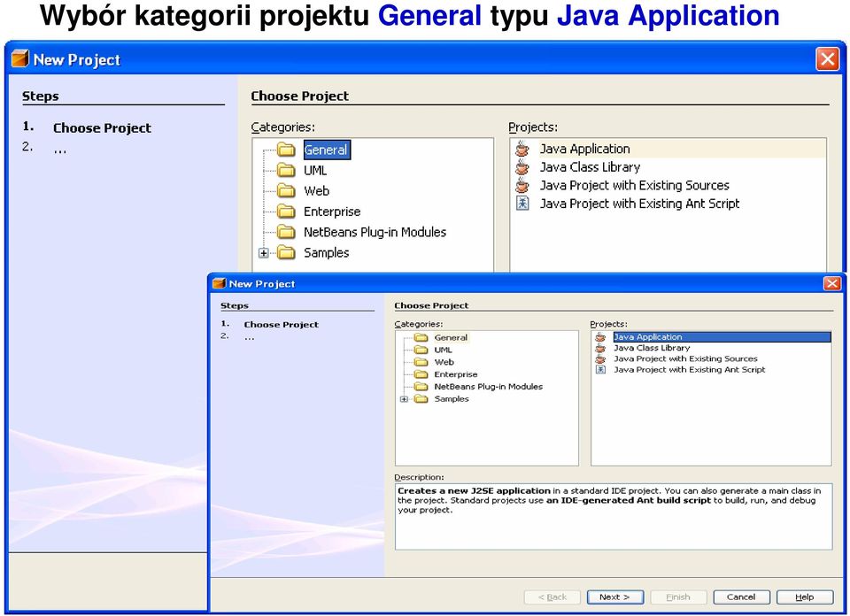Click 'Choose Project' step in back window
Image resolution: width=850 pixels, height=616 pixels.
click(102, 127)
